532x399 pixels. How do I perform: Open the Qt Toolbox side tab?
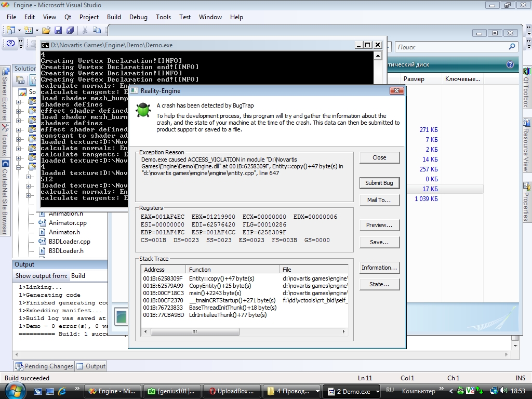[x=527, y=87]
